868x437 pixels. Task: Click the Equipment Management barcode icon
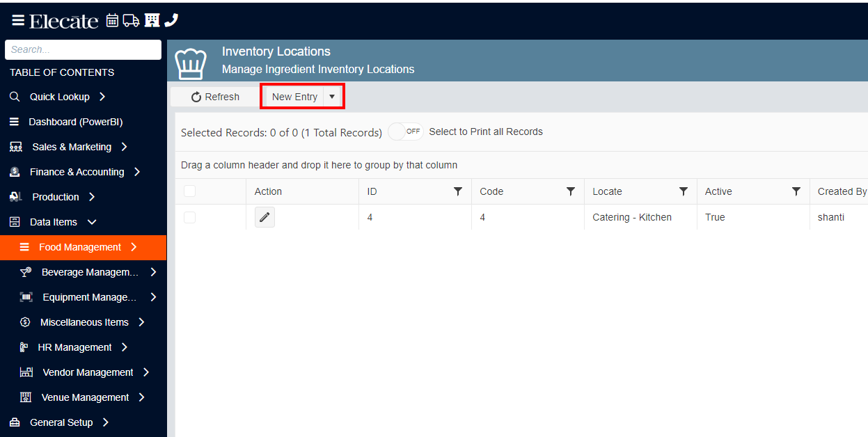[x=26, y=297]
